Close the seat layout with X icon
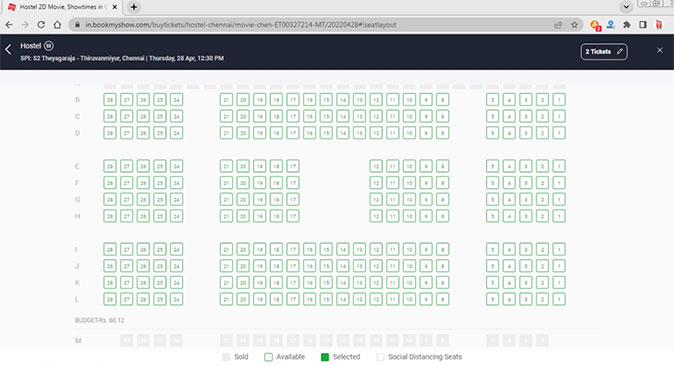Screen dimensions: 674x365 [659, 50]
